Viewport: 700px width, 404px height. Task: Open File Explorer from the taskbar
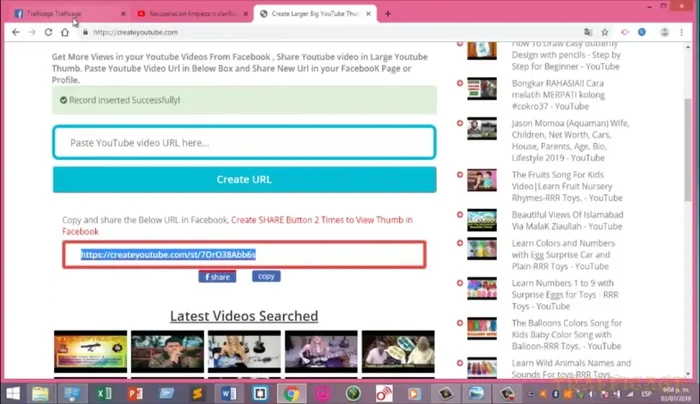[40, 393]
